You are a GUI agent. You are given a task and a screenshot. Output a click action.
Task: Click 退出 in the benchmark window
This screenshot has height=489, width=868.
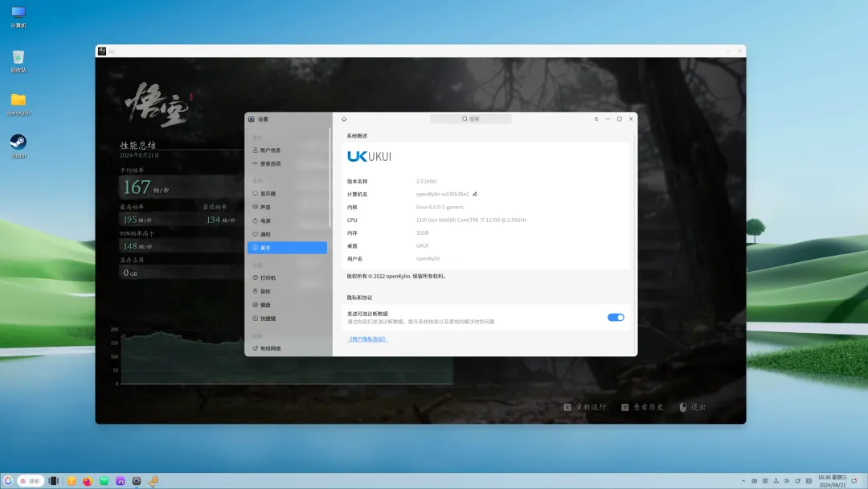(693, 407)
